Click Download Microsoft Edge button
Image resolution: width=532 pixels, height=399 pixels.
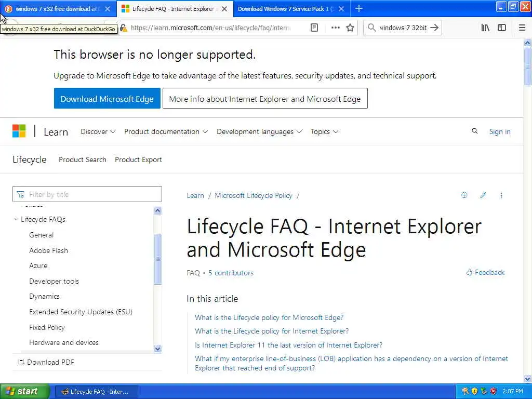tap(107, 99)
